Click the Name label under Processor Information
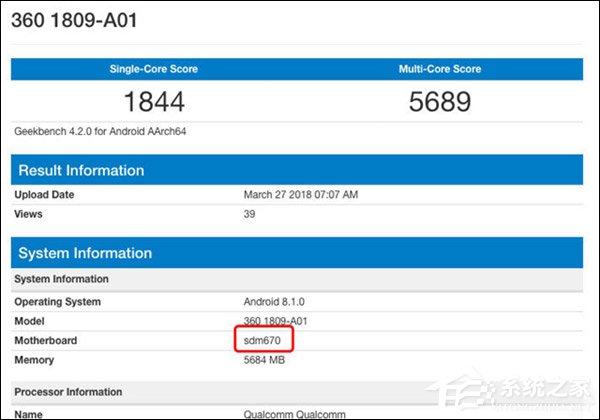This screenshot has height=420, width=600. [x=28, y=414]
